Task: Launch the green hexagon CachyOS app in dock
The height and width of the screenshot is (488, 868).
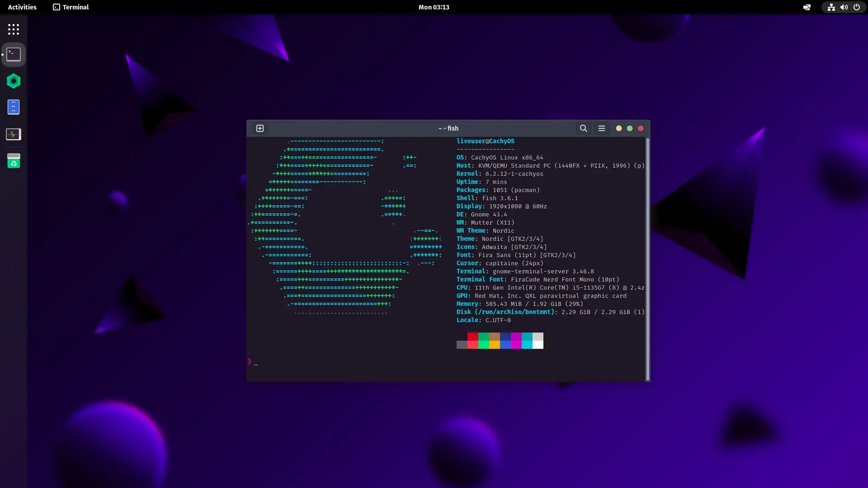Action: (x=14, y=81)
